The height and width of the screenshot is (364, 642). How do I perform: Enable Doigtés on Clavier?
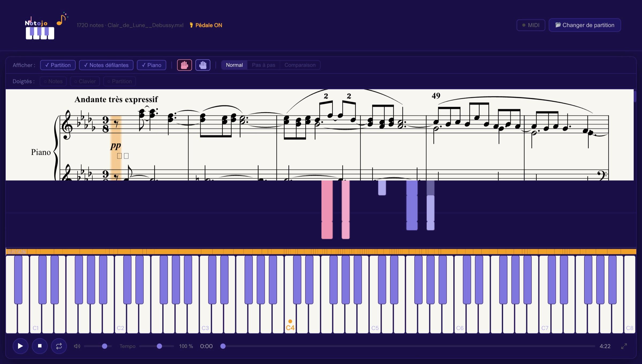pos(85,81)
